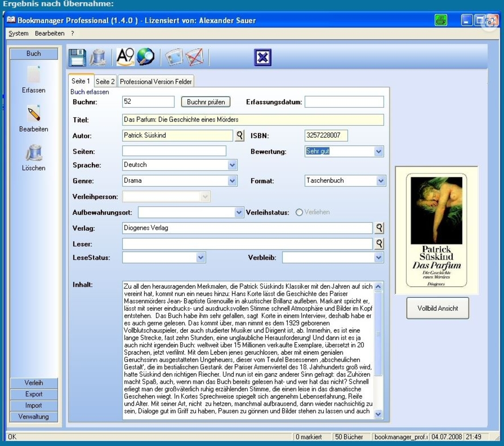Screen dimensions: 504x446
Task: Open the System menu
Action: [18, 33]
